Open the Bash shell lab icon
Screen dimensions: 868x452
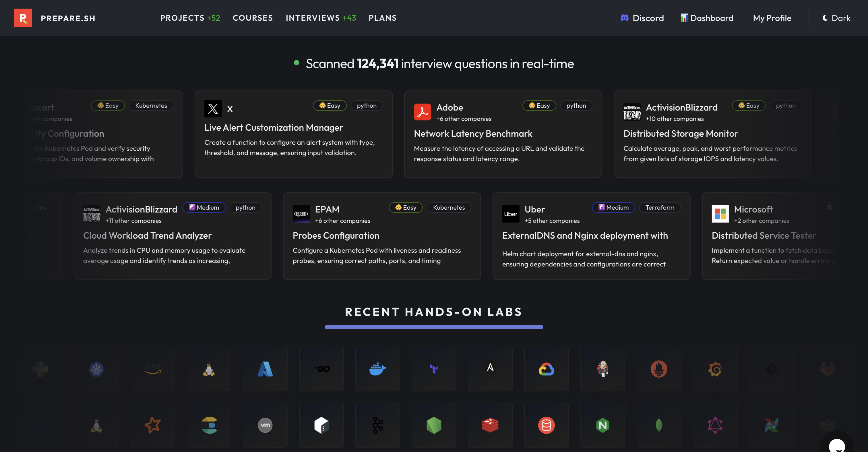click(x=321, y=425)
